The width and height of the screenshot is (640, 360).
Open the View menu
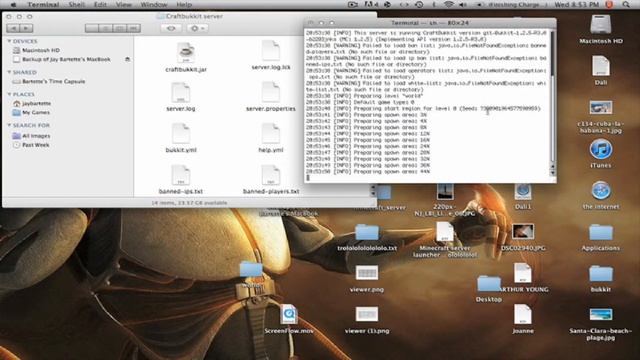point(124,4)
